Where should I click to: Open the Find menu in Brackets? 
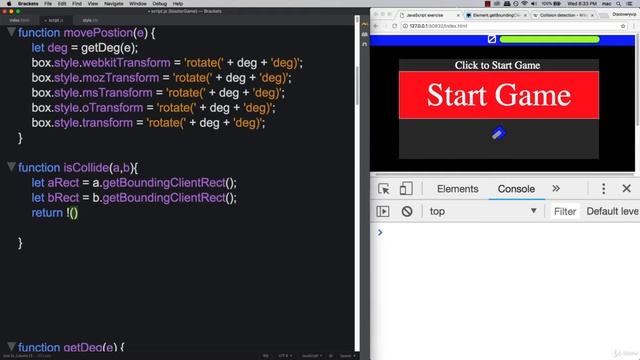pyautogui.click(x=77, y=4)
